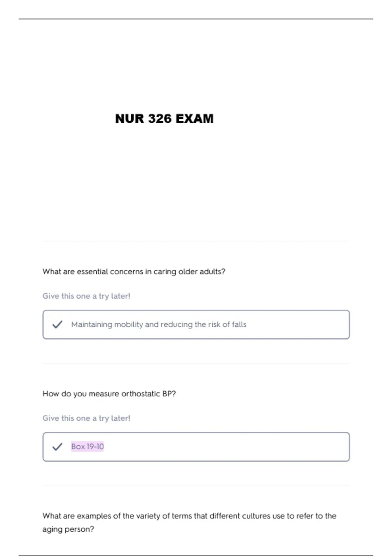Click the 'How do you measure orthostatic BP?' question
The image size is (392, 556).
click(x=109, y=394)
